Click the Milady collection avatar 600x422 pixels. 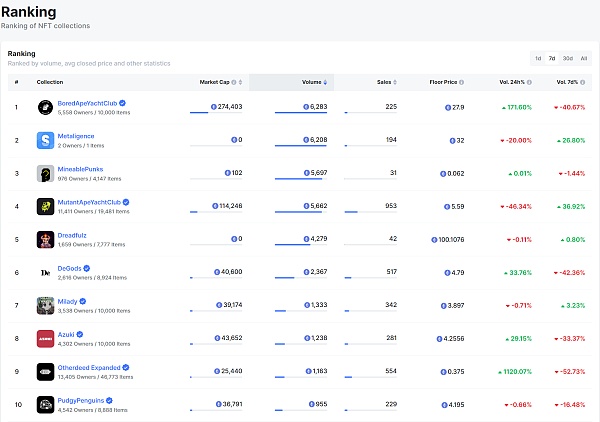(x=45, y=305)
